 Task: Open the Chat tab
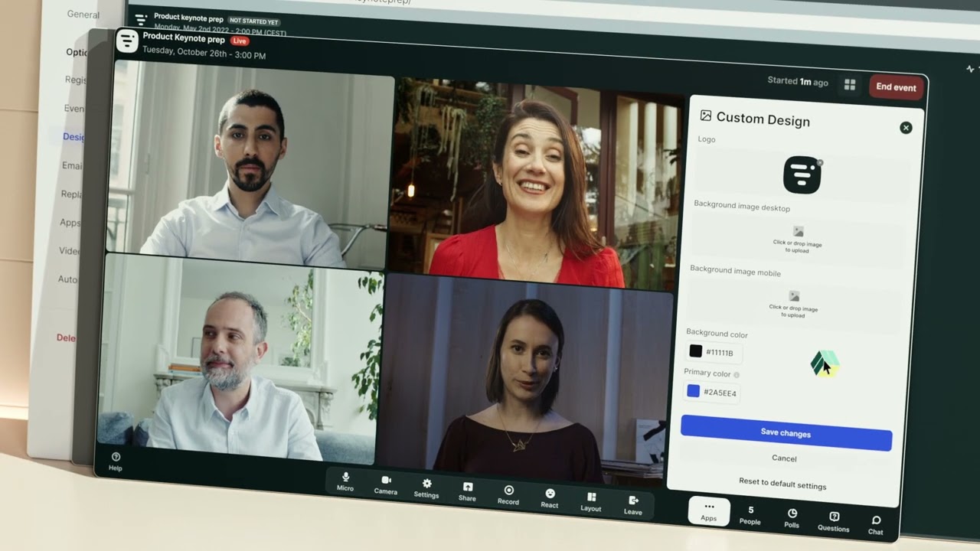pyautogui.click(x=876, y=525)
